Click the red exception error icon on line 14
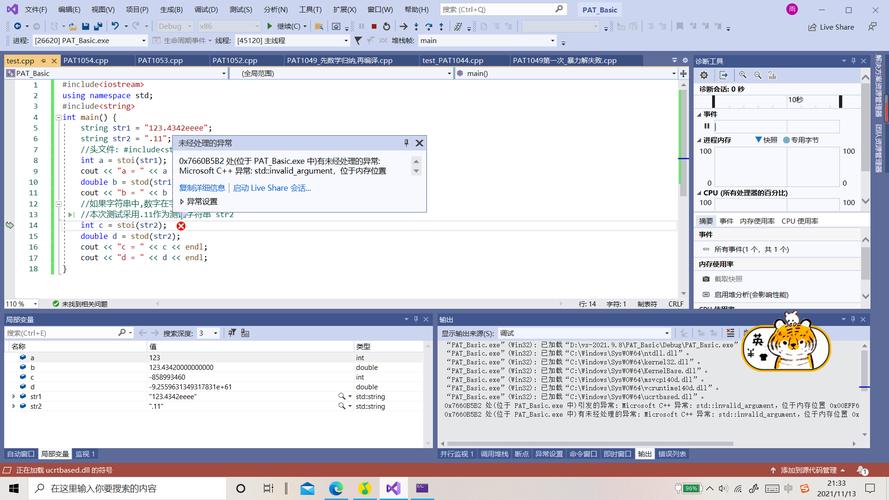The image size is (889, 500). 181,226
